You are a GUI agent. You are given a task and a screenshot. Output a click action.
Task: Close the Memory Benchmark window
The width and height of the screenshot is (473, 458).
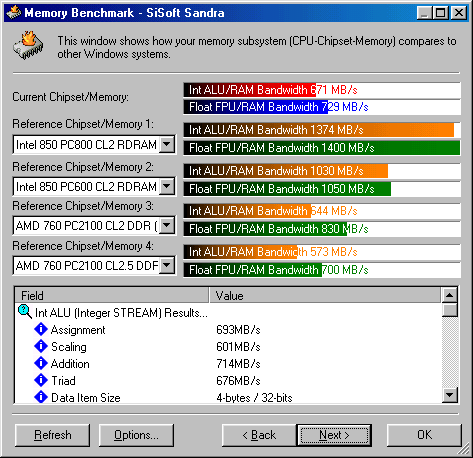click(x=458, y=13)
